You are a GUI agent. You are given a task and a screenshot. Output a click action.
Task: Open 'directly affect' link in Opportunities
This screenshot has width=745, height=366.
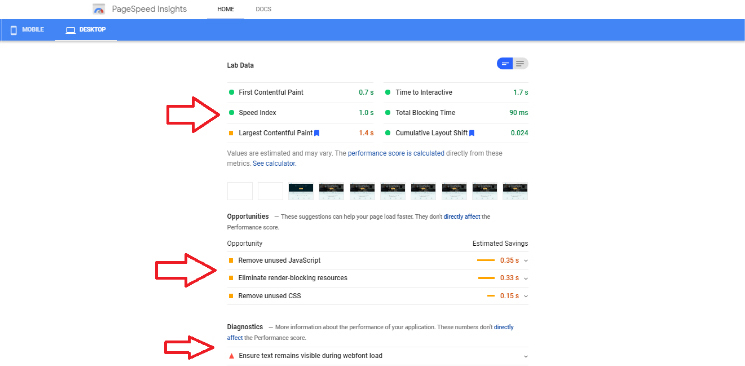(462, 217)
